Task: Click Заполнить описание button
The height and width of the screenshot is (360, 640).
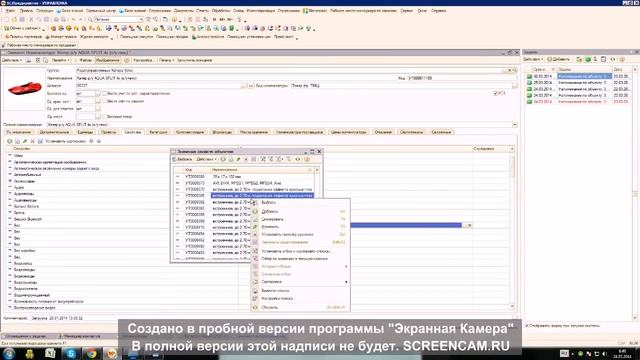Action: (194, 60)
